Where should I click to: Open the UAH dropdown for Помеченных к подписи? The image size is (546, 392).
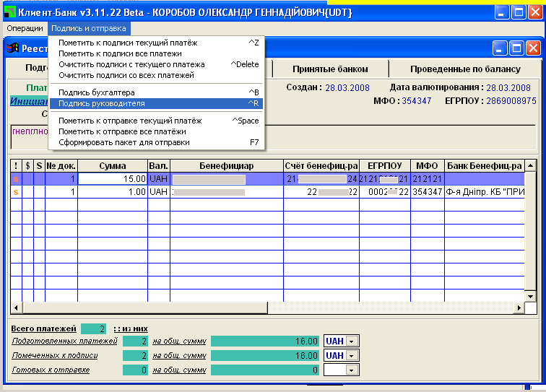click(x=352, y=356)
